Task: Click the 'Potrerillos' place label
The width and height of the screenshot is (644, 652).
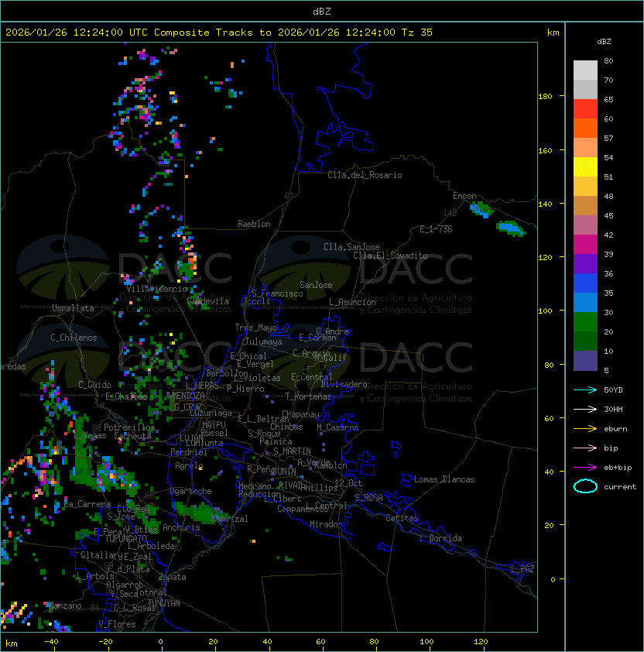Action: 129,427
